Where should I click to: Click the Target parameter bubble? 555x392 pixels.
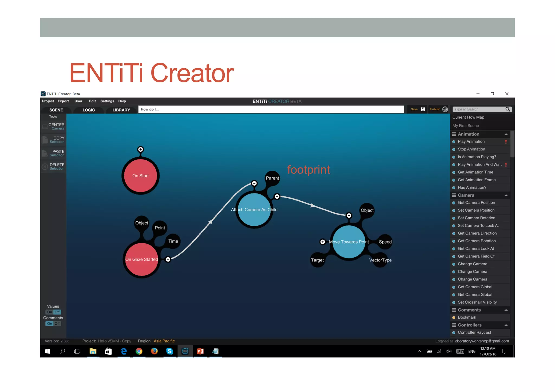pyautogui.click(x=317, y=260)
